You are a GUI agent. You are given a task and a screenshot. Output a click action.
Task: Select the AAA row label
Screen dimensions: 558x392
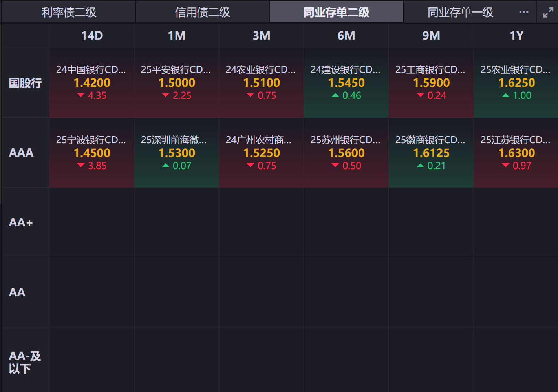tap(21, 153)
